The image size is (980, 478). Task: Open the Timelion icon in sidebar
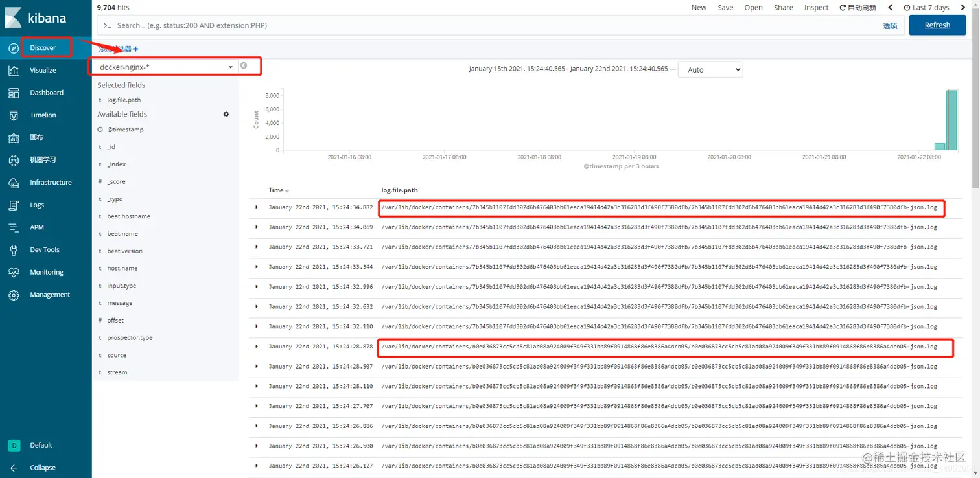[14, 115]
